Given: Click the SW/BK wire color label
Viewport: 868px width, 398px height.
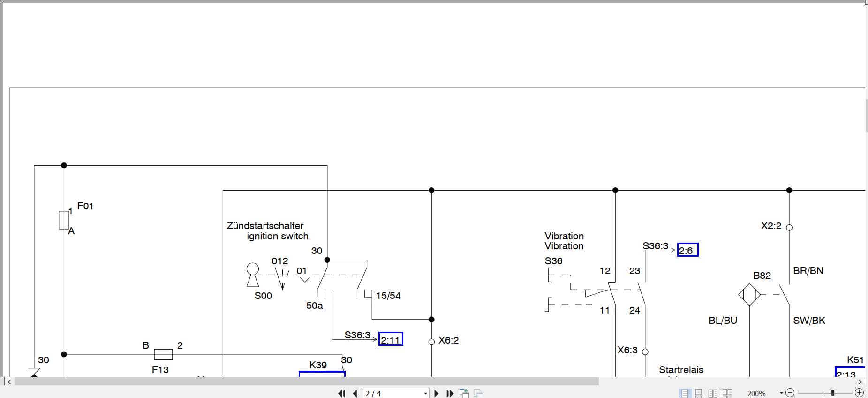Looking at the screenshot, I should (x=809, y=321).
